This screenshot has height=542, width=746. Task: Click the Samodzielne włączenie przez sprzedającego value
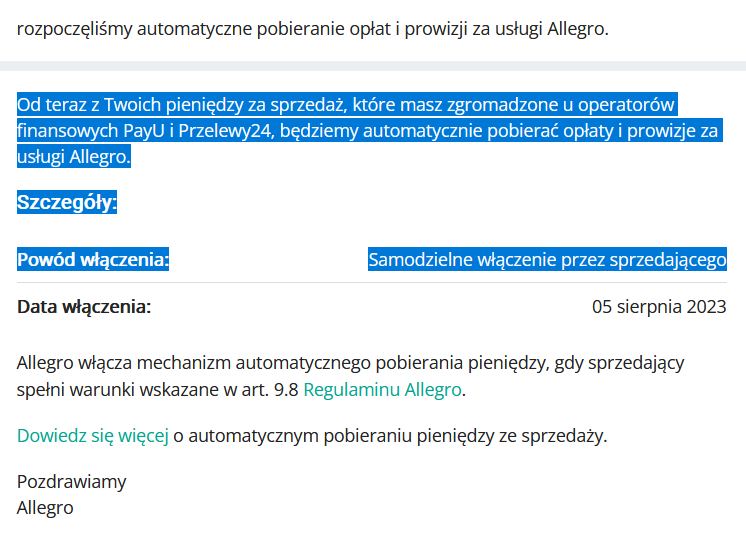(547, 259)
